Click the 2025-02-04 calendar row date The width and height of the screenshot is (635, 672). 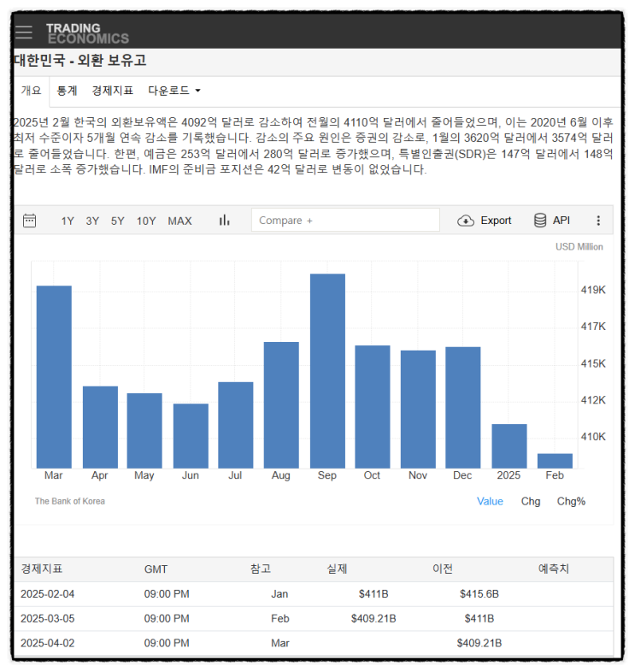(48, 594)
